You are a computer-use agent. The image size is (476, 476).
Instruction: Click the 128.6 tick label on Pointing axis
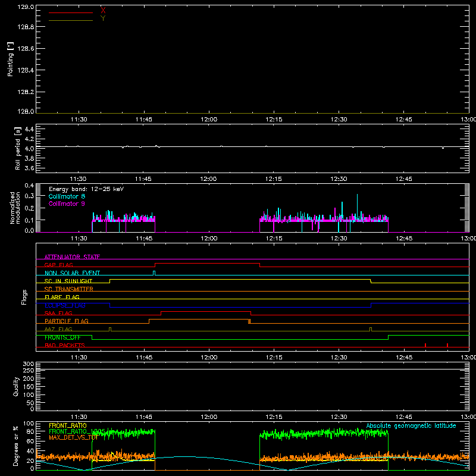click(x=26, y=48)
